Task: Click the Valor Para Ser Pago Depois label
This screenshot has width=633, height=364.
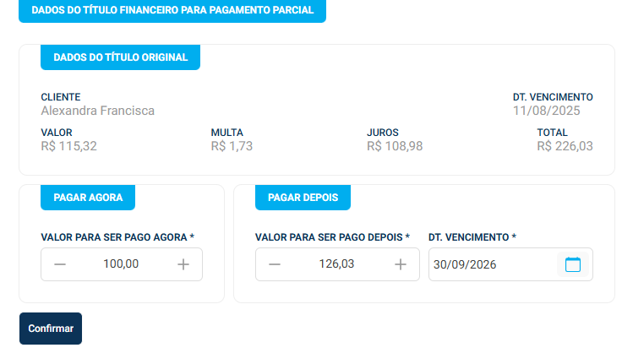Action: (x=332, y=237)
